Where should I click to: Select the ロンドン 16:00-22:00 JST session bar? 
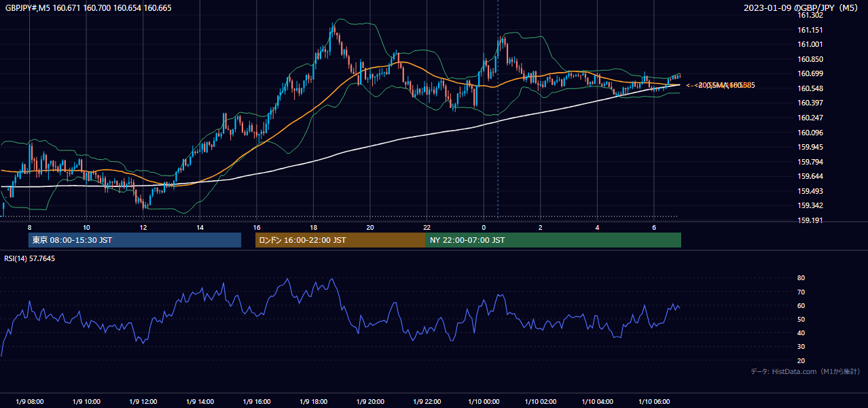[x=340, y=240]
